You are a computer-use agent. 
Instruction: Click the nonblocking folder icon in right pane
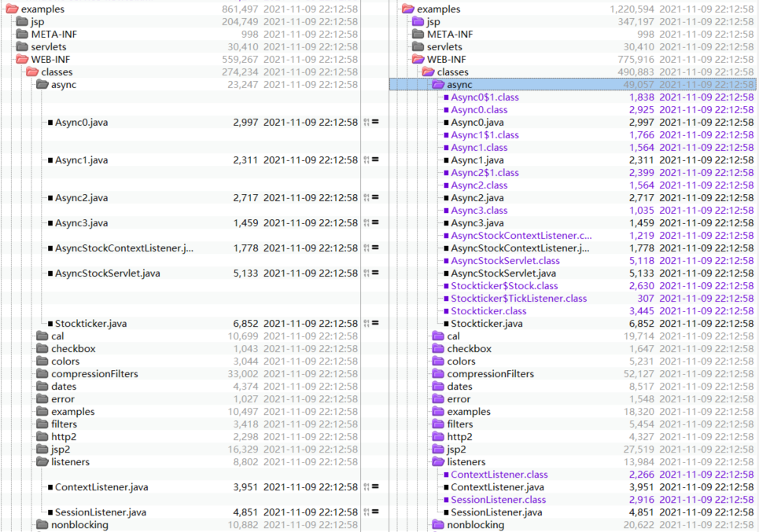point(439,525)
